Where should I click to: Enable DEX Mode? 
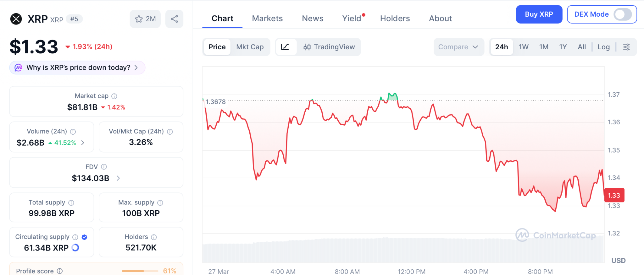point(623,14)
